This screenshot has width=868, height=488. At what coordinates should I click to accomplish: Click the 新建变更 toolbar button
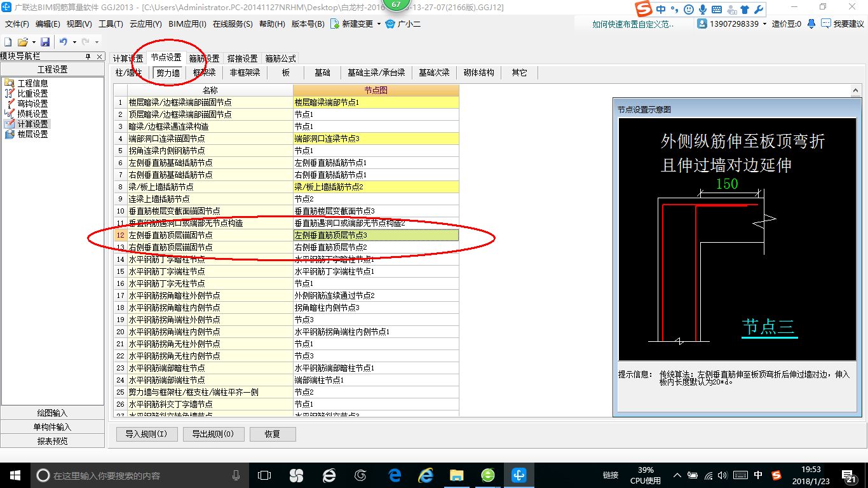(352, 24)
